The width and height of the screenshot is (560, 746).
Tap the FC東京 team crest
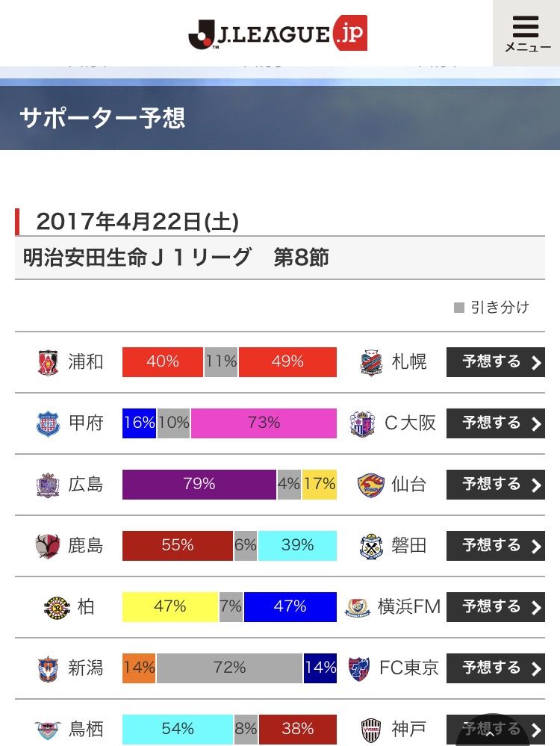point(358,668)
